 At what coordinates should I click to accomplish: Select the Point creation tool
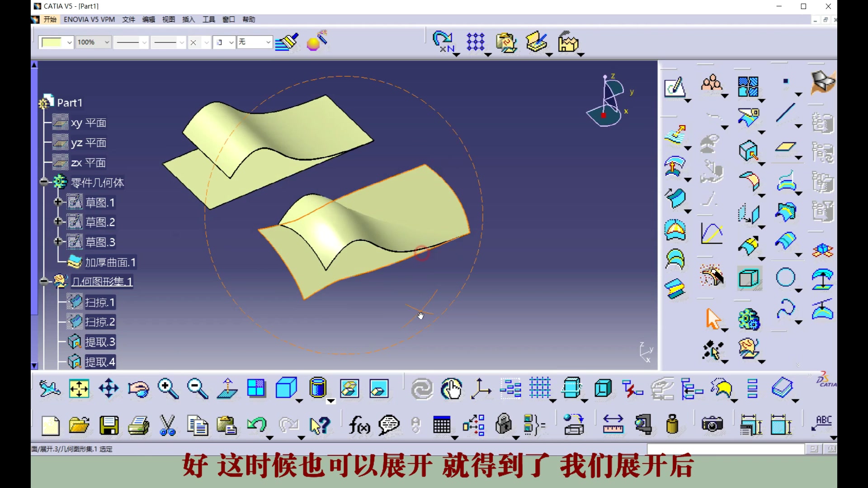pos(785,81)
